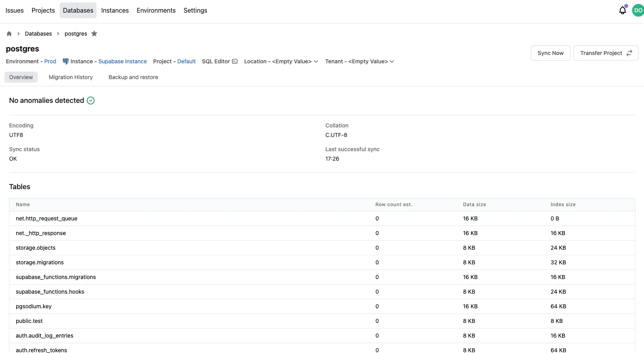This screenshot has width=644, height=353.
Task: Click the public.test 8 KB index size
Action: 557,321
